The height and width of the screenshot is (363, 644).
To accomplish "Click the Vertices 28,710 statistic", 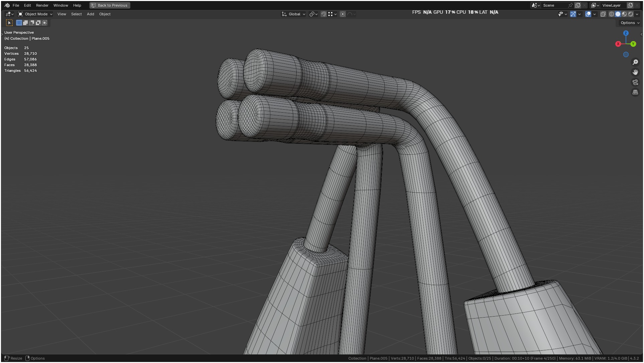I will [x=20, y=53].
